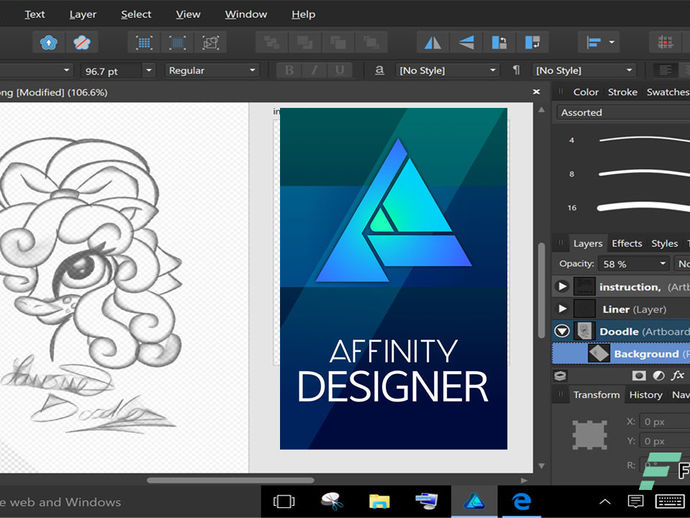Toggle the move by whole pixels icon

pyautogui.click(x=177, y=43)
